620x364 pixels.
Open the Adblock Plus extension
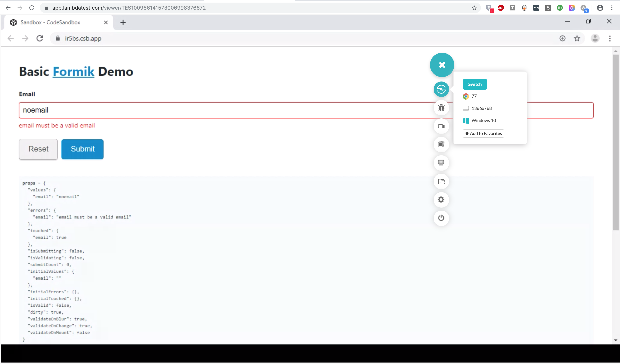501,8
